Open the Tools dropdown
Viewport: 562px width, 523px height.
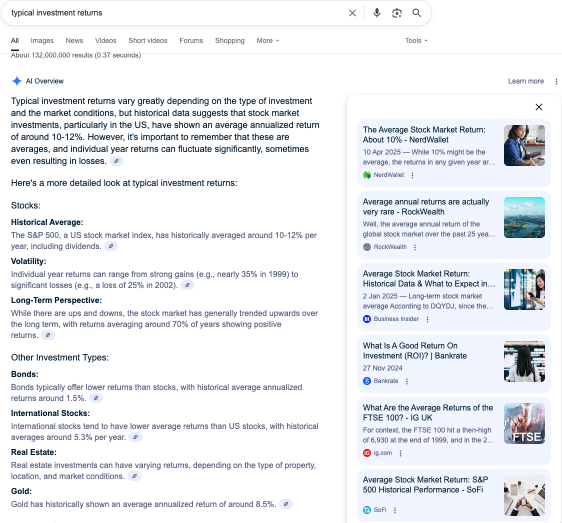point(416,41)
